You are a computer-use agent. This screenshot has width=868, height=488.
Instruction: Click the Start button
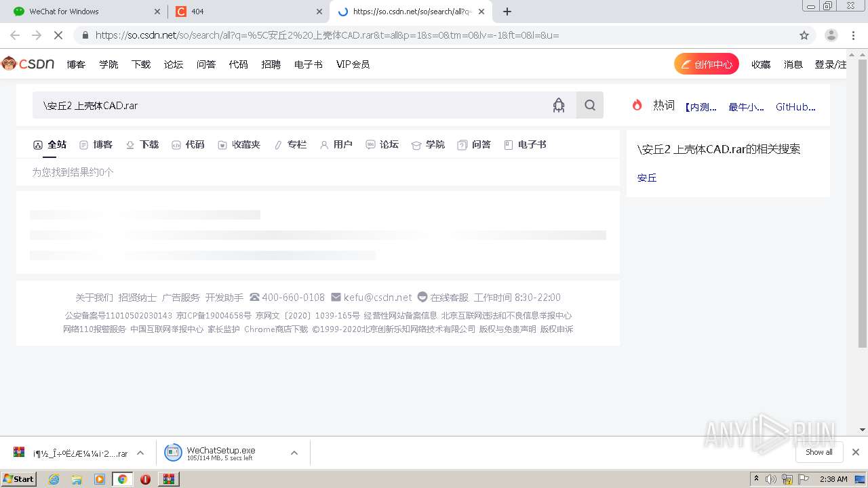(19, 479)
